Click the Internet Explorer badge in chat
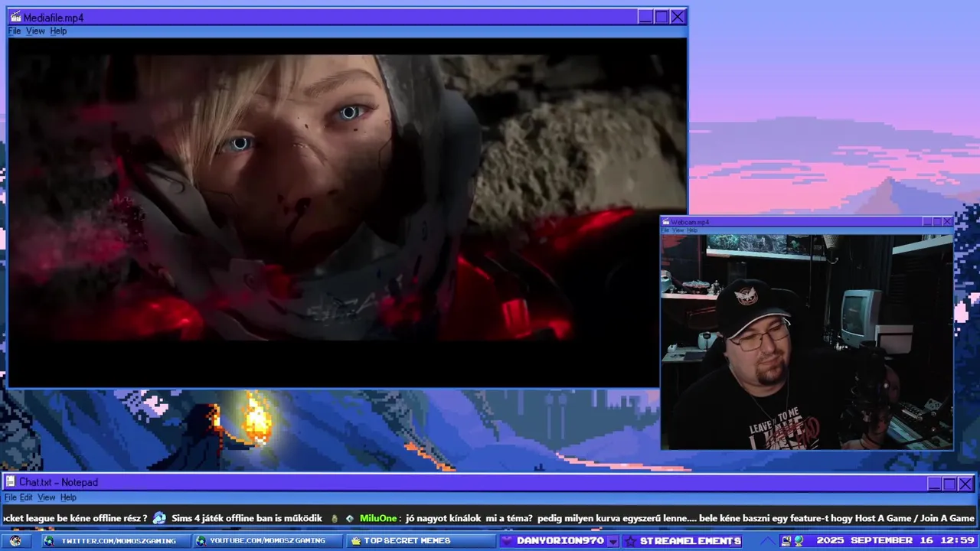 159,518
